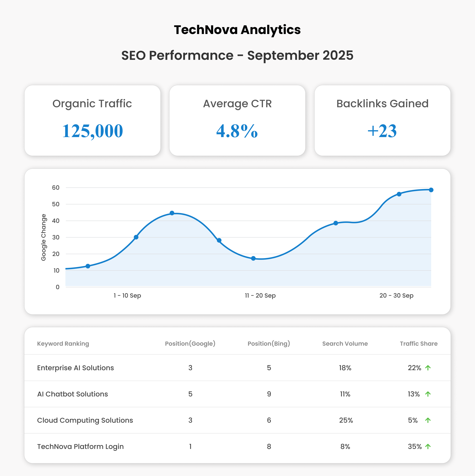Select the 11 - 20 Sep axis label
Viewport: 475px width, 476px height.
pos(260,296)
